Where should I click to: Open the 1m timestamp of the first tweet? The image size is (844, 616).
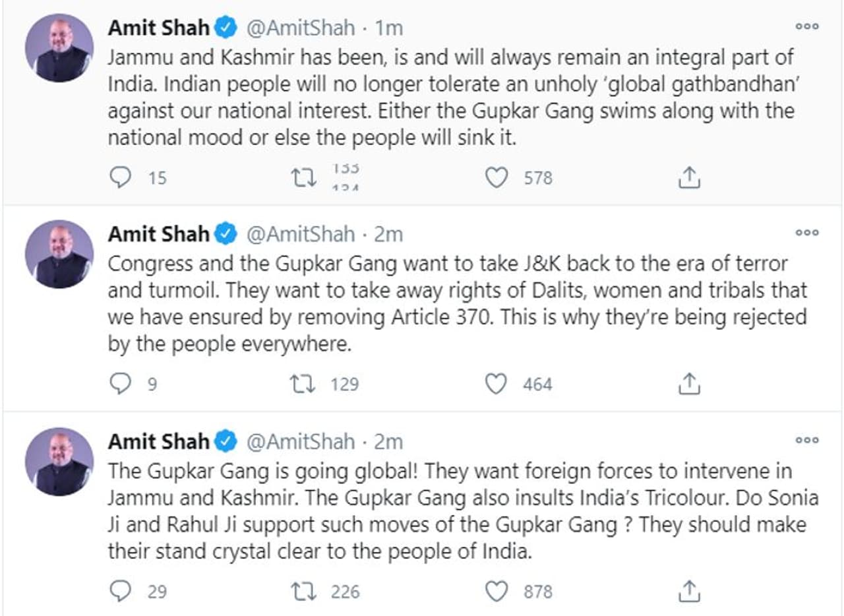coord(389,28)
